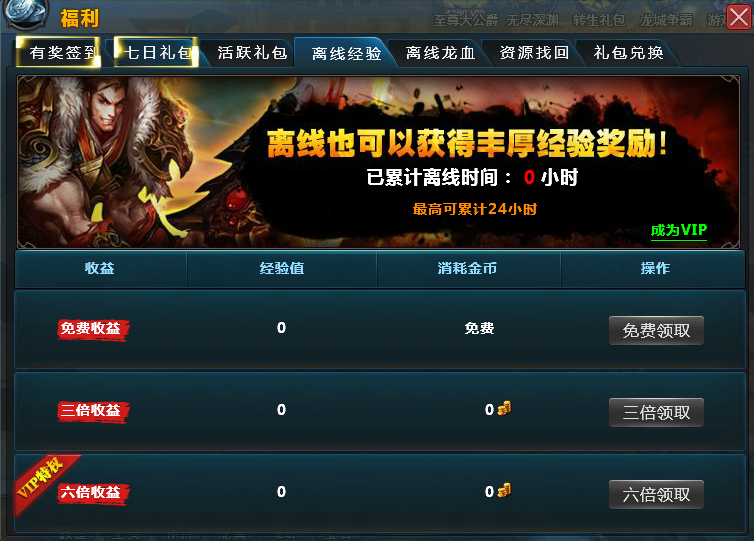This screenshot has width=754, height=541.
Task: Click the orb icon beside 福利 title
Action: [26, 12]
